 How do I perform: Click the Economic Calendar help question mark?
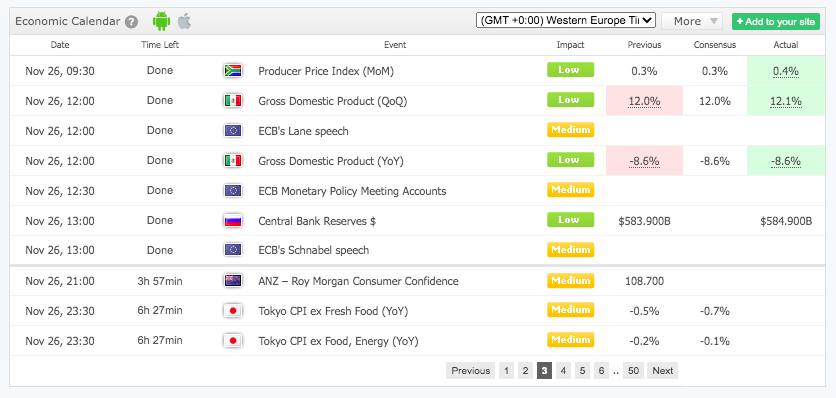pyautogui.click(x=132, y=22)
